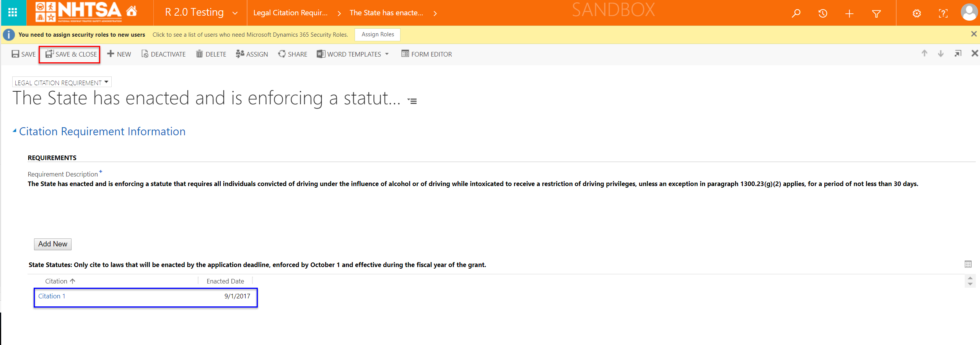
Task: Open the advanced find funnel icon
Action: click(x=876, y=14)
